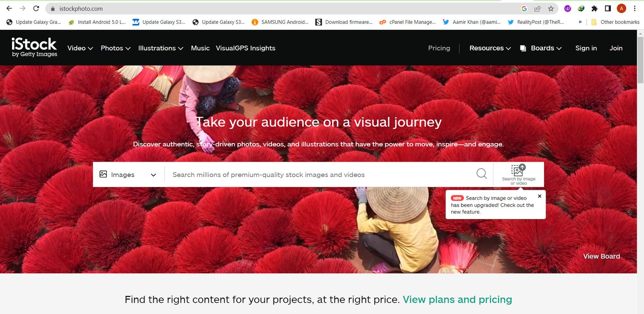The image size is (644, 314).
Task: Click the padlock site info icon
Action: pyautogui.click(x=53, y=8)
